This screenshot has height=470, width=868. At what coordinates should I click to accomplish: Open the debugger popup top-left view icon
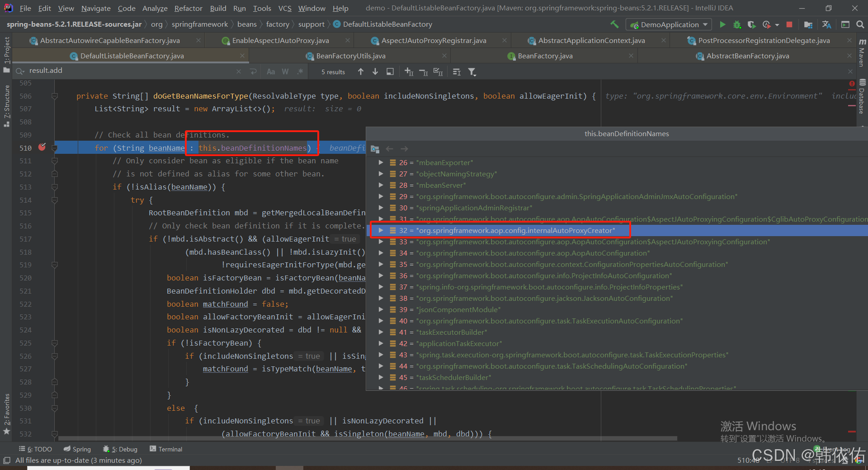point(375,149)
